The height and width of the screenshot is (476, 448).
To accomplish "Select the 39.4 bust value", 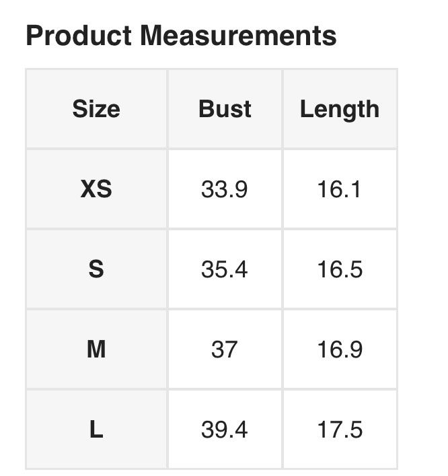I will point(225,430).
